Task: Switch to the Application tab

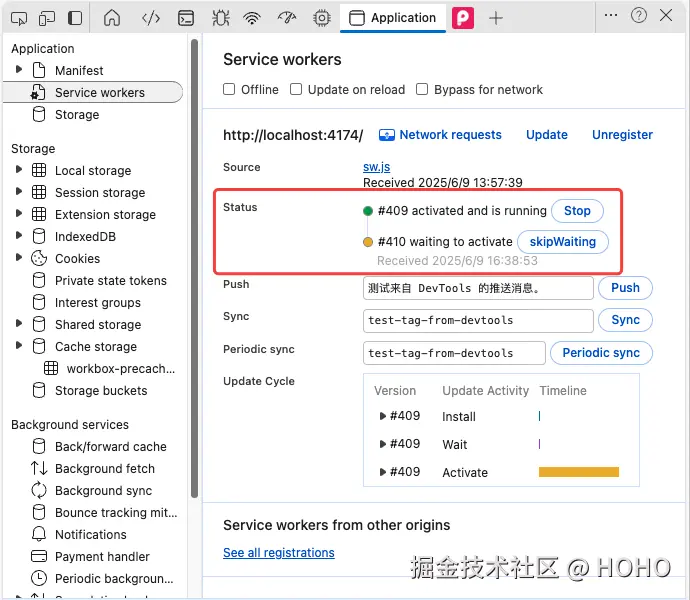Action: coord(393,18)
